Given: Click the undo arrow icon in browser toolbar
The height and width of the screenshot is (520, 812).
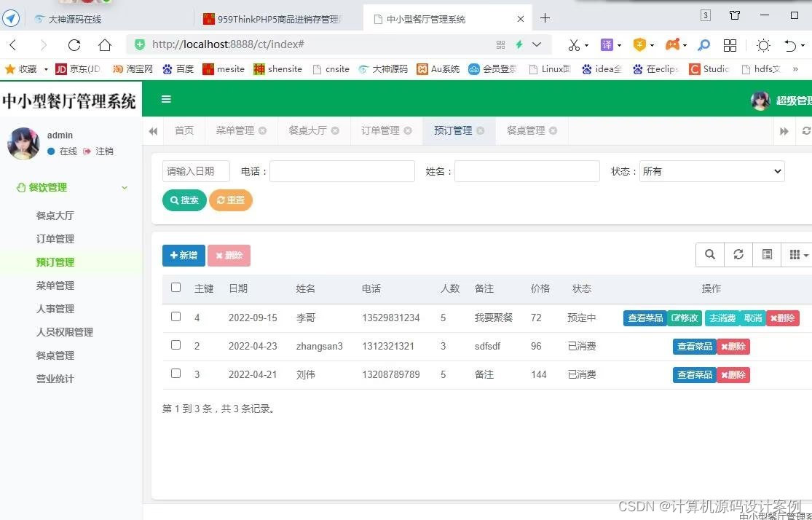Looking at the screenshot, I should (x=789, y=46).
